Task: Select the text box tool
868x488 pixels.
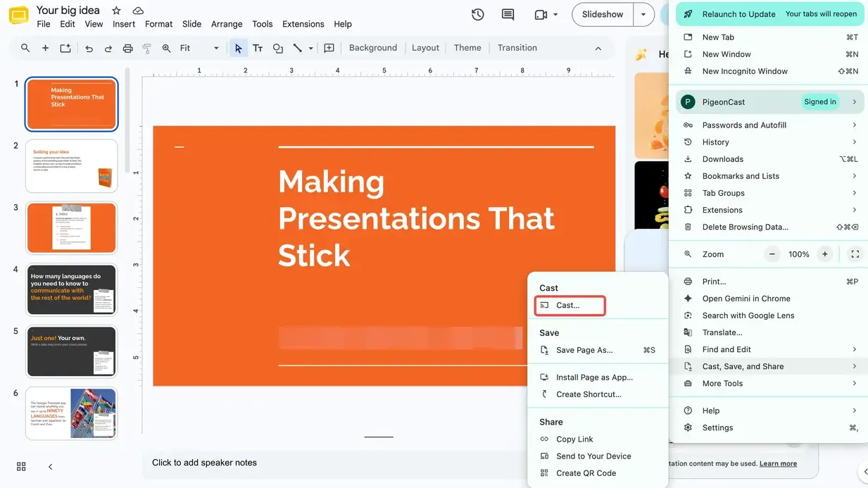Action: click(258, 48)
